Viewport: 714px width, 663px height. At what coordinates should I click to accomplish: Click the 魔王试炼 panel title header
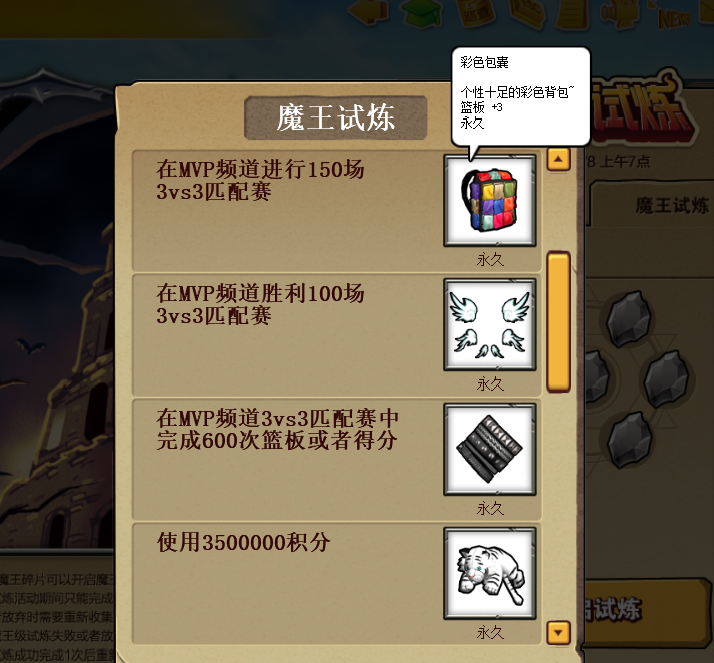[x=336, y=117]
